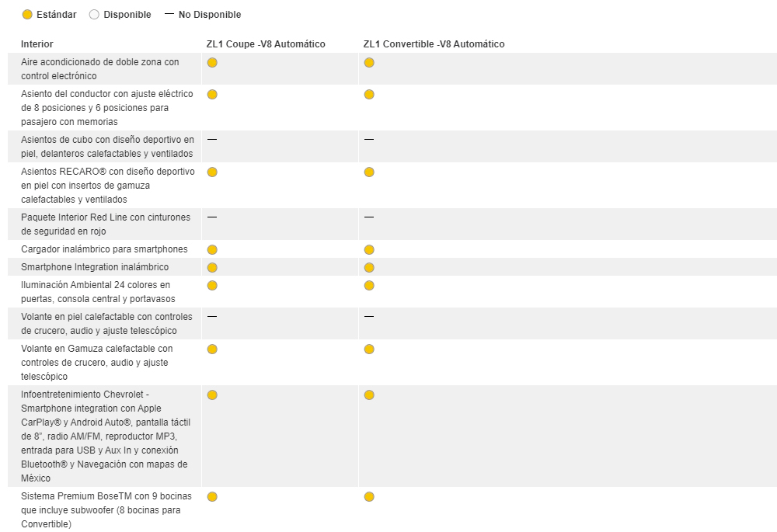This screenshot has width=777, height=532.
Task: Click Convertible dot for Infoentretenimiento Chevrolet row
Action: pos(369,395)
